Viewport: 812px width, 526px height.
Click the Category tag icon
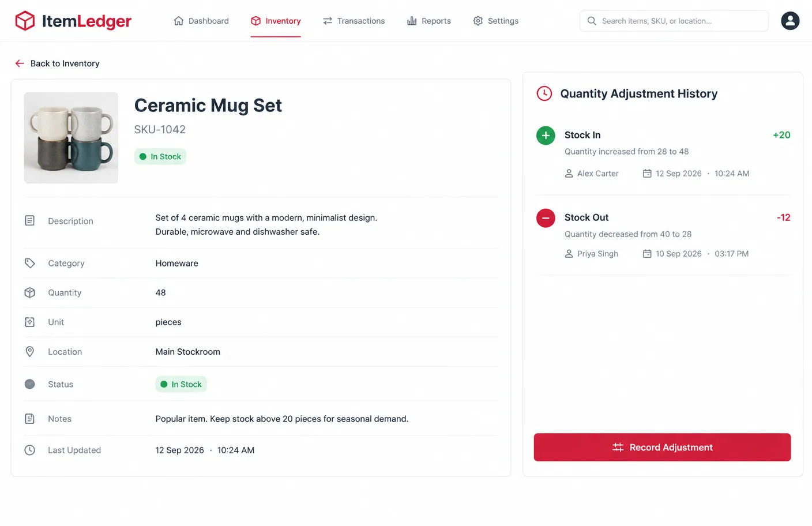(x=30, y=263)
